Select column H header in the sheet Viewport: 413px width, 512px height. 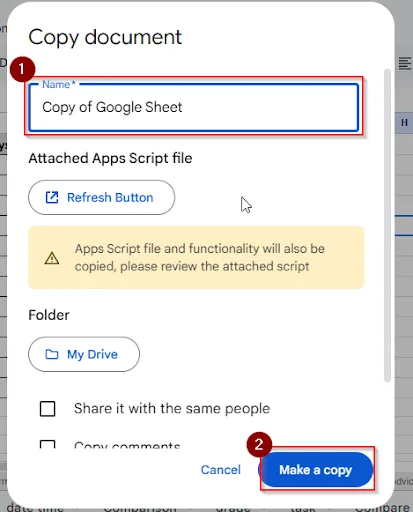coord(404,123)
